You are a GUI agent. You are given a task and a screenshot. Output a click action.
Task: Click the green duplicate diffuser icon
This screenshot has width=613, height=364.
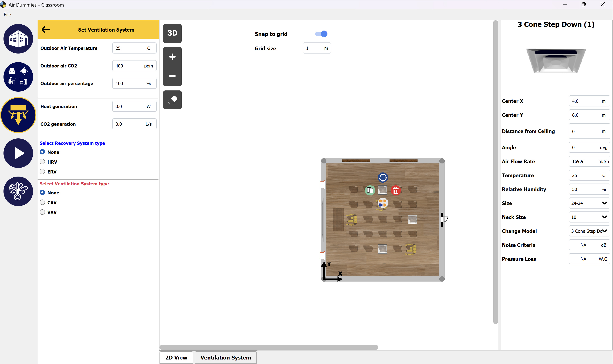(x=370, y=190)
